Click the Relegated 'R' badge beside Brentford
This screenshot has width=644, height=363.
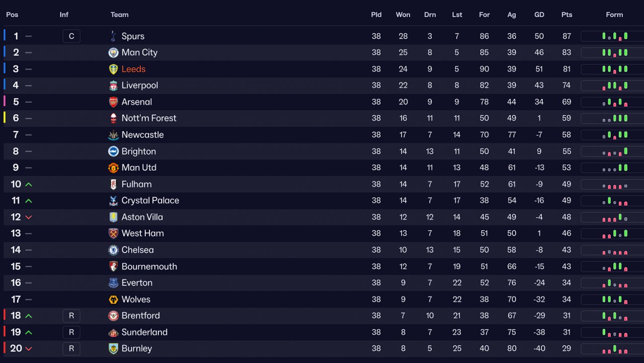71,316
